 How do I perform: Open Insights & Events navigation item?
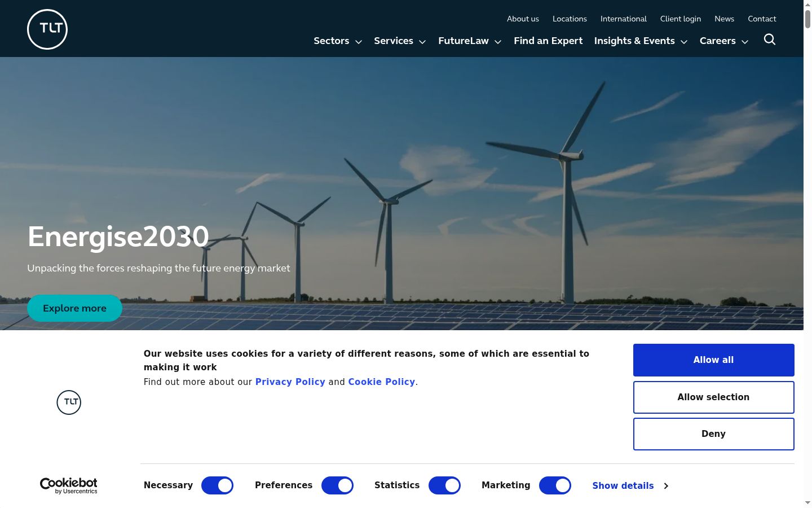tap(634, 41)
